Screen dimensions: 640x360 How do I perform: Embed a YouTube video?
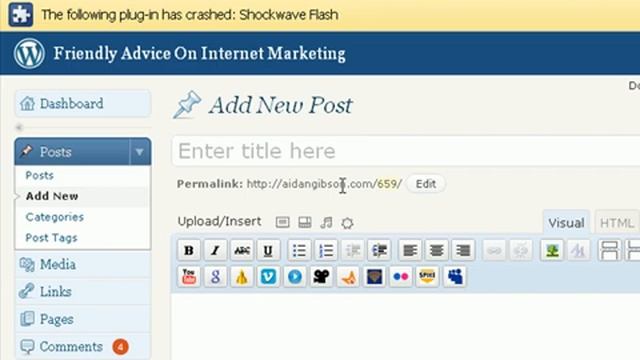(x=189, y=277)
